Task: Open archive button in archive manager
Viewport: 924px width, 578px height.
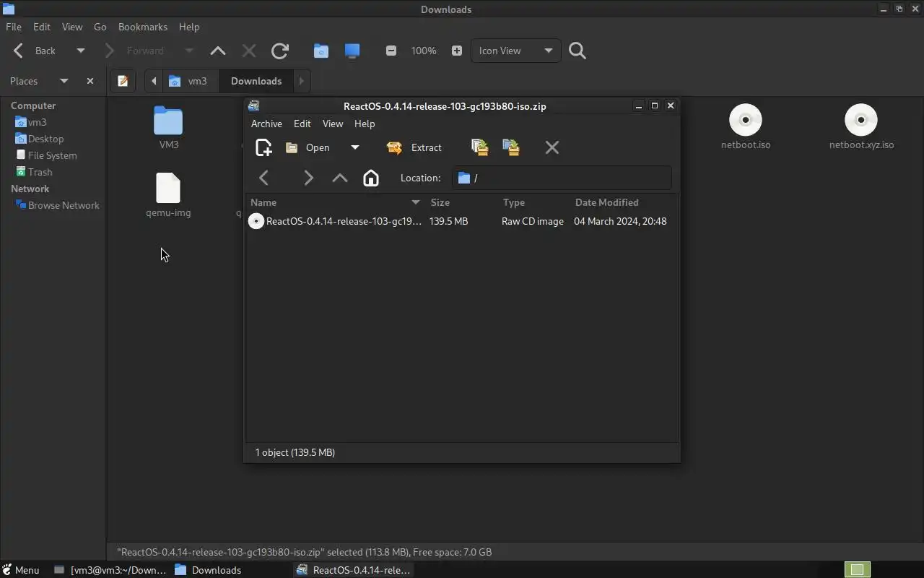Action: pos(308,147)
